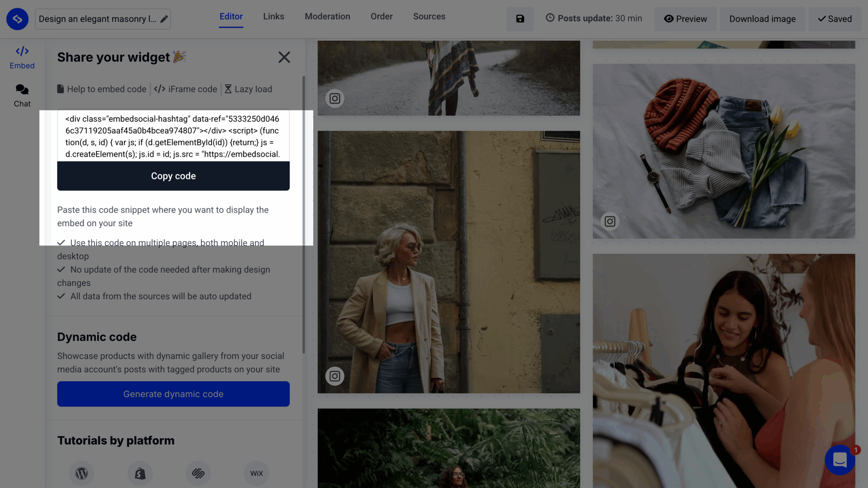Open the Lazy load option
Screen dimensions: 868x488
click(x=248, y=89)
